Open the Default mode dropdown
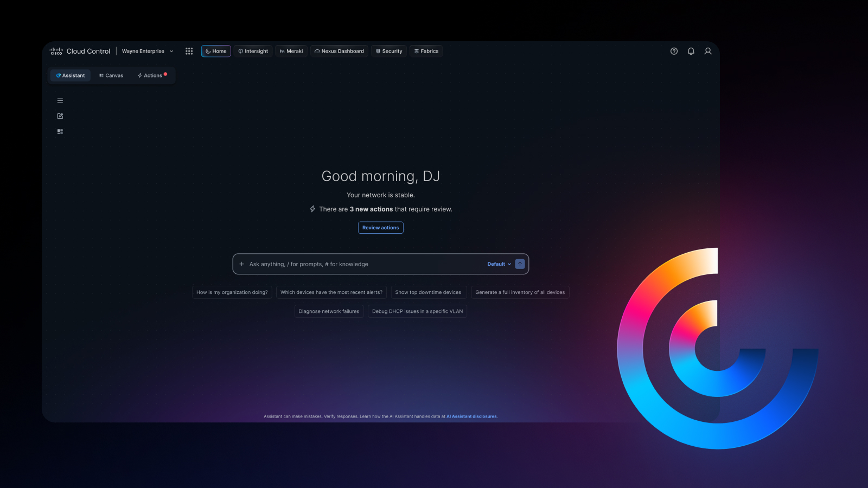The height and width of the screenshot is (488, 868). tap(499, 264)
